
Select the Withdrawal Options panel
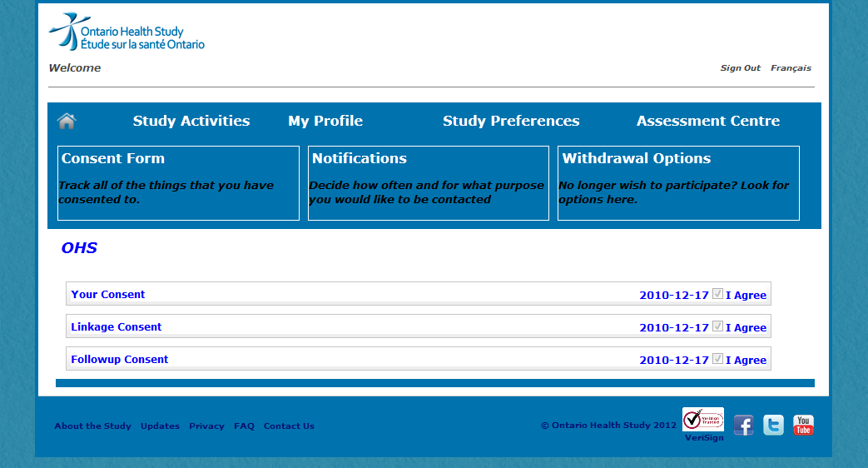coord(679,183)
